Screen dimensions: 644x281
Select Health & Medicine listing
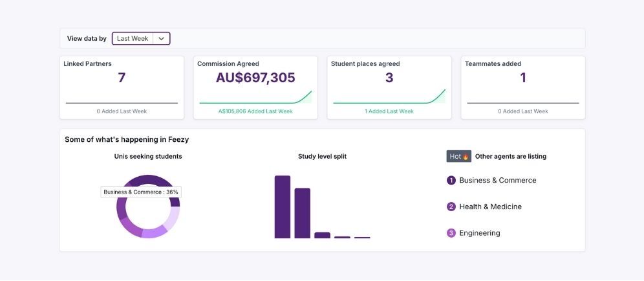490,207
